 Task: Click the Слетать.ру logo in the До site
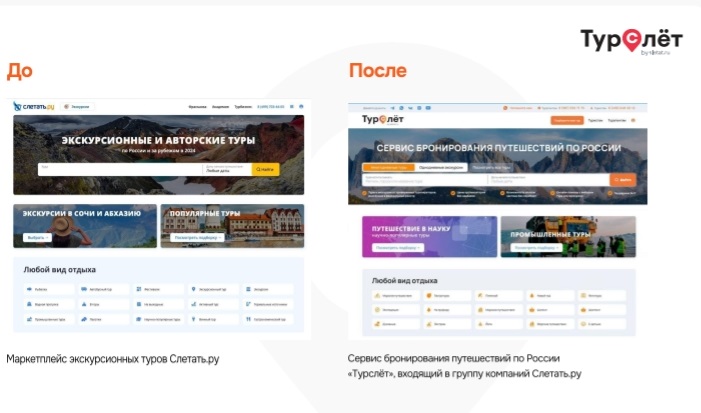pos(34,107)
